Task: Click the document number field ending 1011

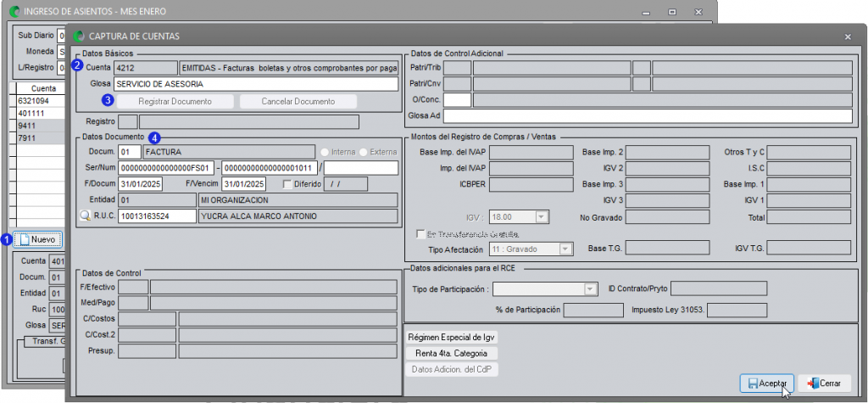Action: [x=270, y=168]
